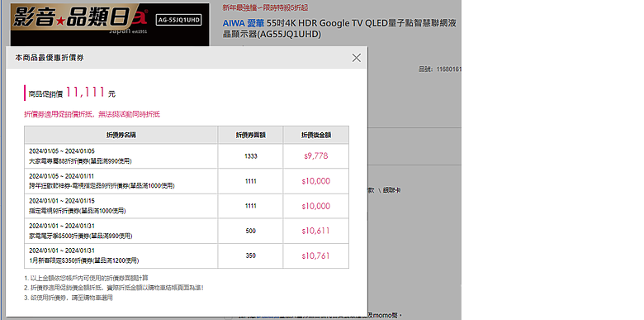Click note 2 about 購物車結帳頁面

coord(114,288)
